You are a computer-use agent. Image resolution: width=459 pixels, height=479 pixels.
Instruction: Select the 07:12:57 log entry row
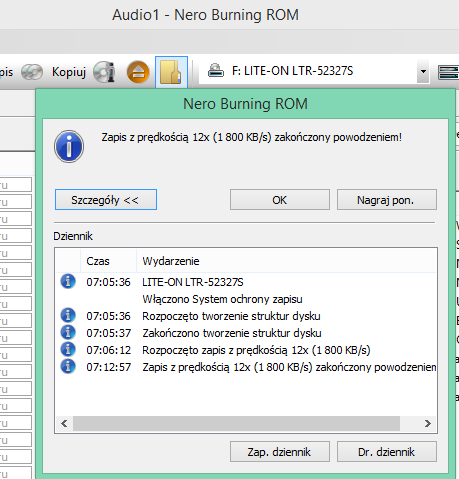pos(246,367)
